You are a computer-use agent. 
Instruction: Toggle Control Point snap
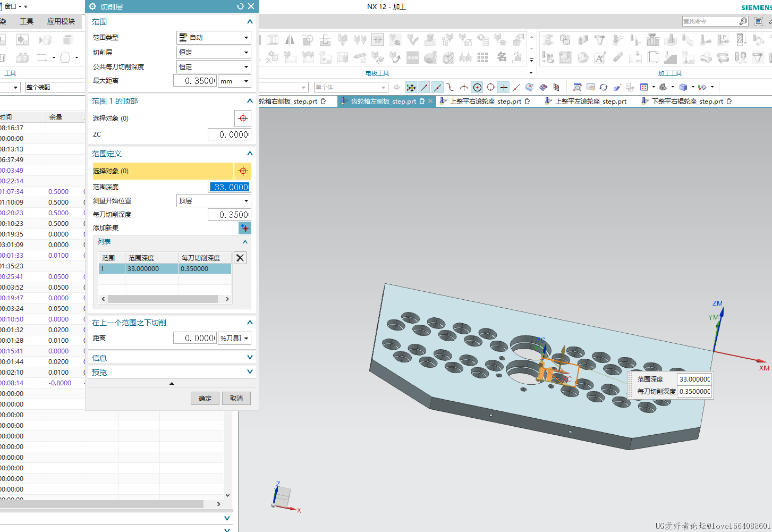451,87
